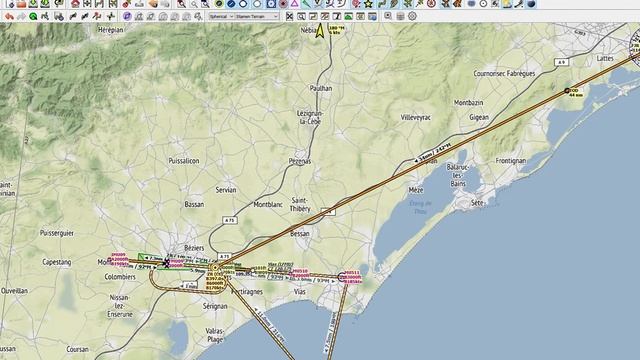Image resolution: width=640 pixels, height=360 pixels.
Task: Open the Spherical projection dropdown
Action: tap(221, 16)
